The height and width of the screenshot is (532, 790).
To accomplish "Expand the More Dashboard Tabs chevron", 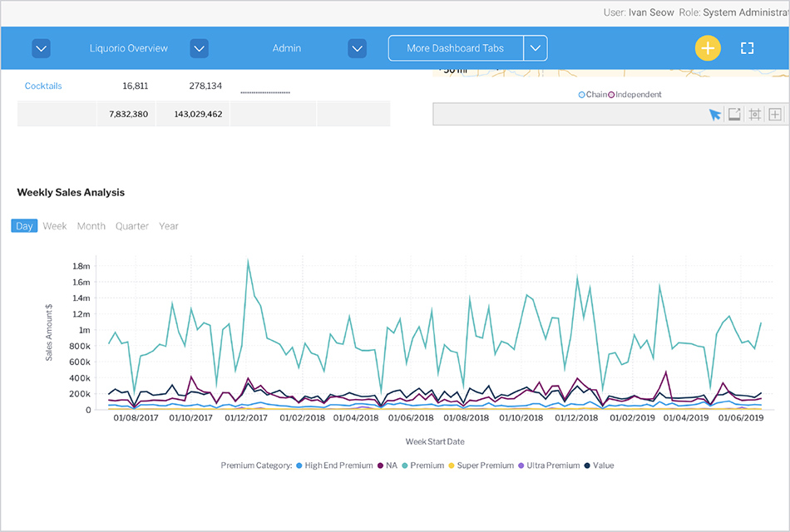I will point(535,48).
